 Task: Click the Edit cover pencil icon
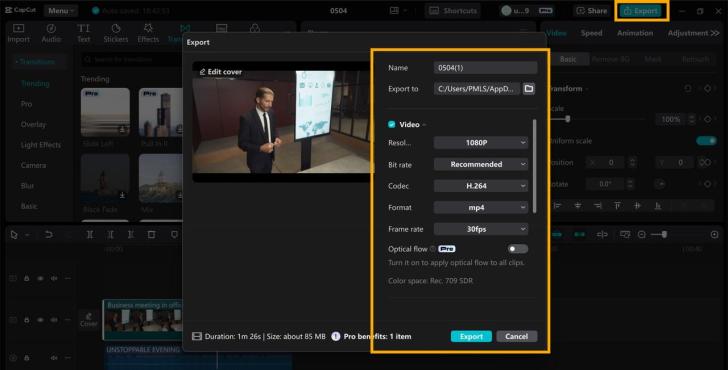[x=202, y=72]
